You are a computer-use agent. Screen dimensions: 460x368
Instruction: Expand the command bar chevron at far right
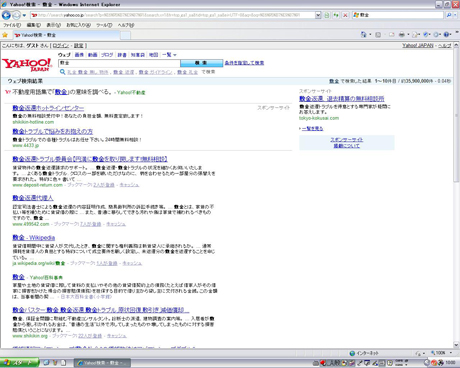(457, 32)
